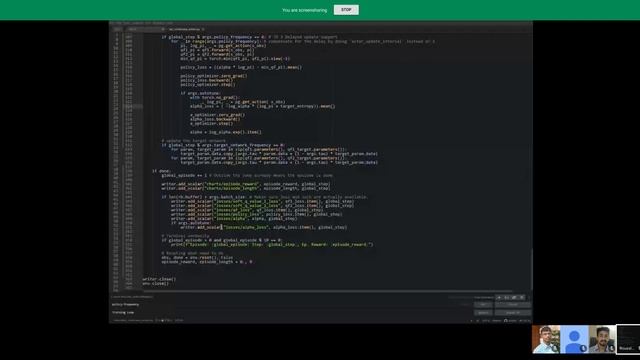Select the open file tab in the editor
640x360 pixels.
click(186, 29)
